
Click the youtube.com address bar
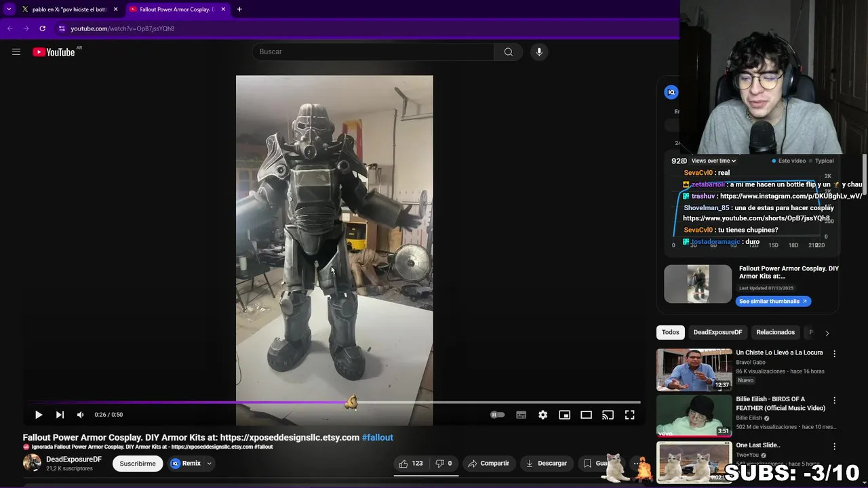click(366, 28)
